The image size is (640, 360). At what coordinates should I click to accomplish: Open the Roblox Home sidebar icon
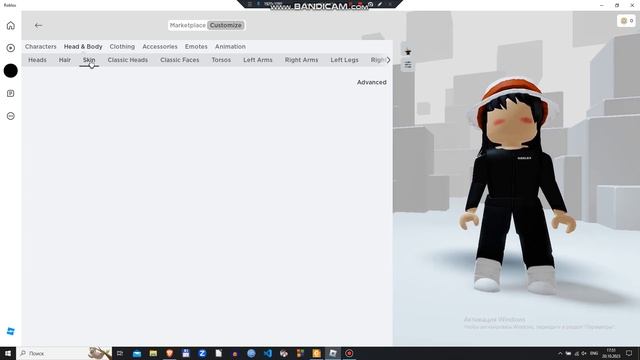coord(11,25)
